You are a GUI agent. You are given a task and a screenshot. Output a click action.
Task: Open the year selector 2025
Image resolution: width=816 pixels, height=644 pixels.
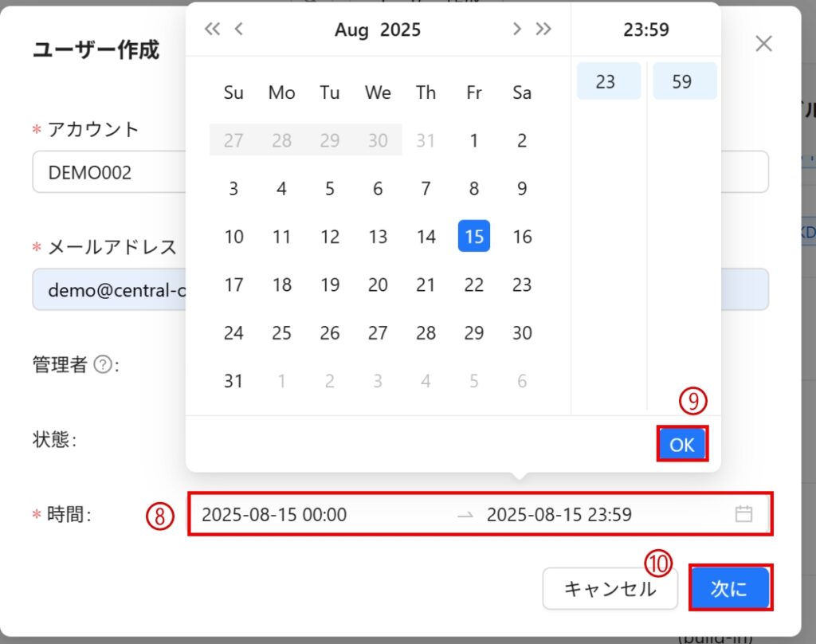click(400, 30)
